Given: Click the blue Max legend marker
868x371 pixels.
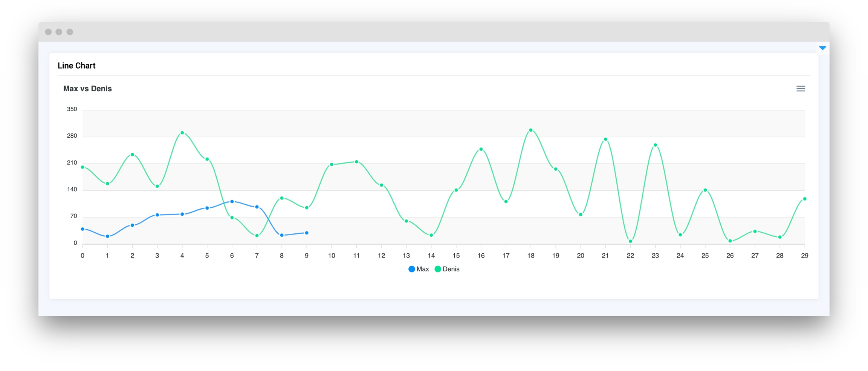Looking at the screenshot, I should (411, 269).
